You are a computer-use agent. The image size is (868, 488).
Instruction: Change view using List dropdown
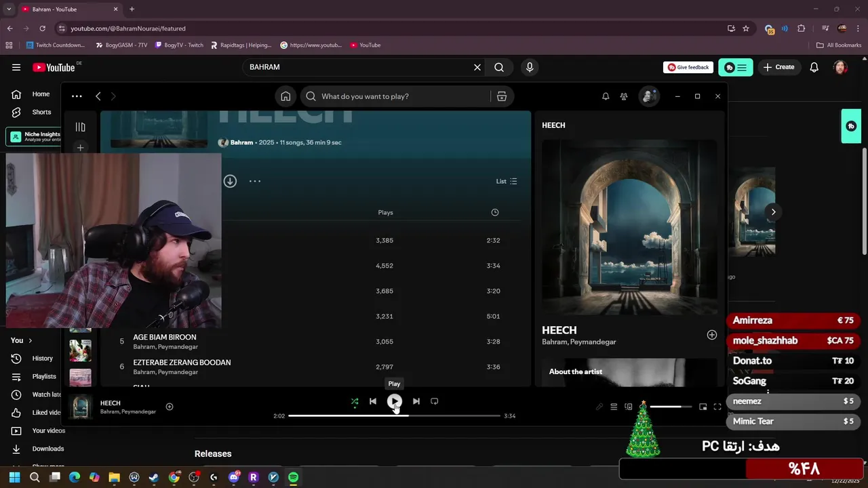[507, 181]
